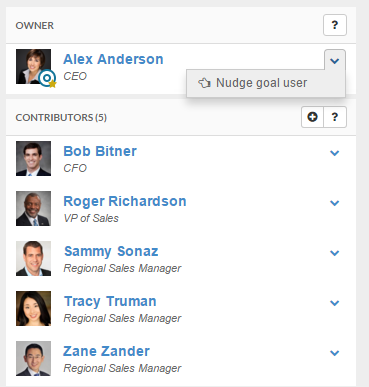The height and width of the screenshot is (387, 369).
Task: Click the Owner section help question mark
Action: [335, 25]
